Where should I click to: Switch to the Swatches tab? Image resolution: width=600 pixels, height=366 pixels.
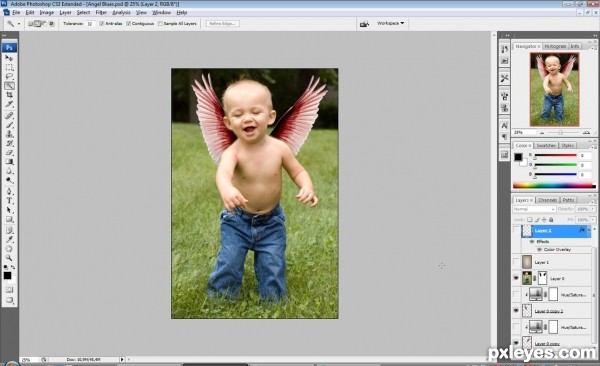pyautogui.click(x=546, y=145)
